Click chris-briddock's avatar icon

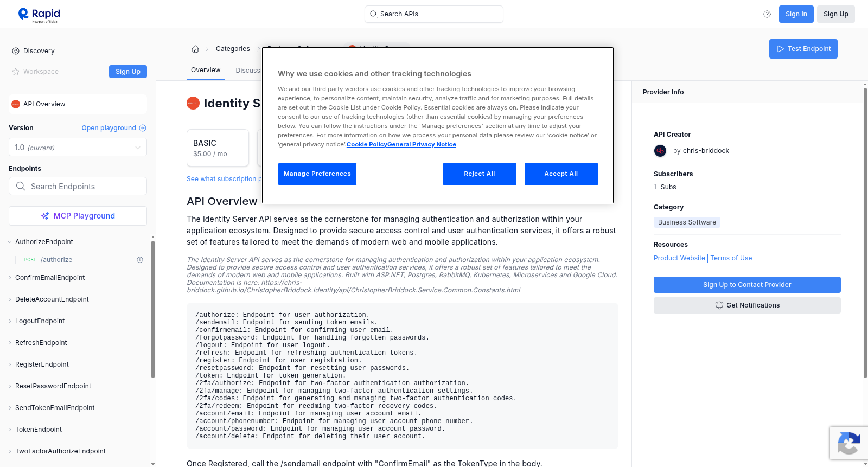pos(660,151)
